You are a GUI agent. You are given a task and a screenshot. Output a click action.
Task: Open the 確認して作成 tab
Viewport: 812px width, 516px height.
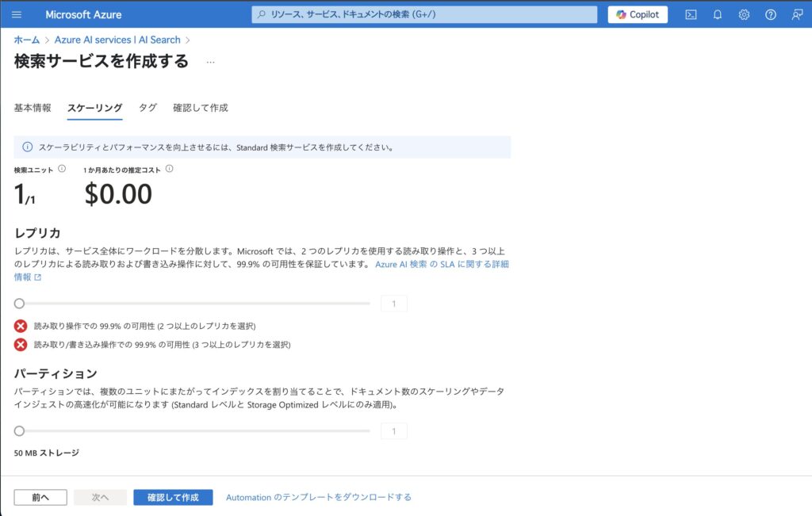click(x=201, y=108)
